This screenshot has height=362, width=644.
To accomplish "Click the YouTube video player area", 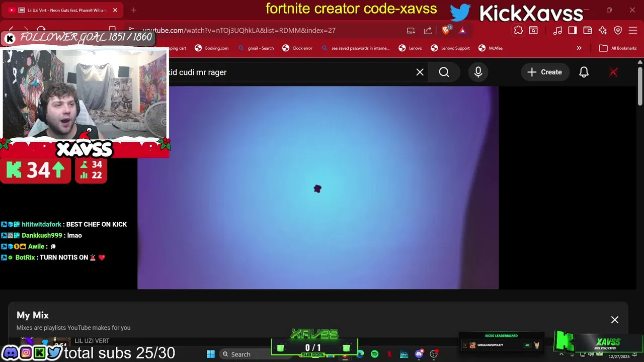I will (x=318, y=188).
